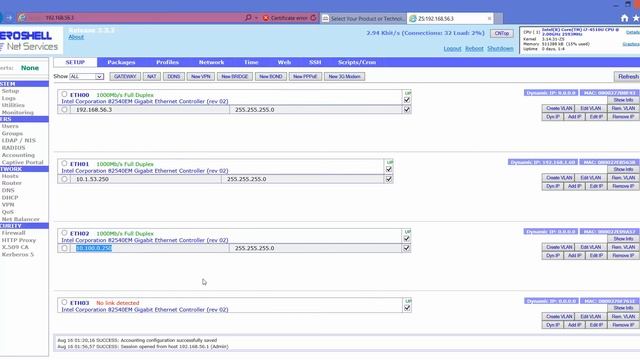Open RADIUS in sidebar

point(13,148)
